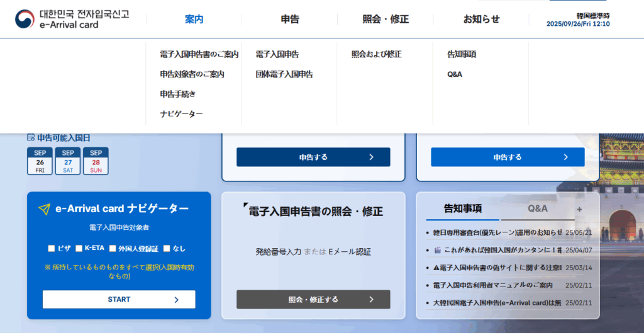Choose 団体電子入国申告 from the submenu
This screenshot has width=644, height=335.
(284, 74)
